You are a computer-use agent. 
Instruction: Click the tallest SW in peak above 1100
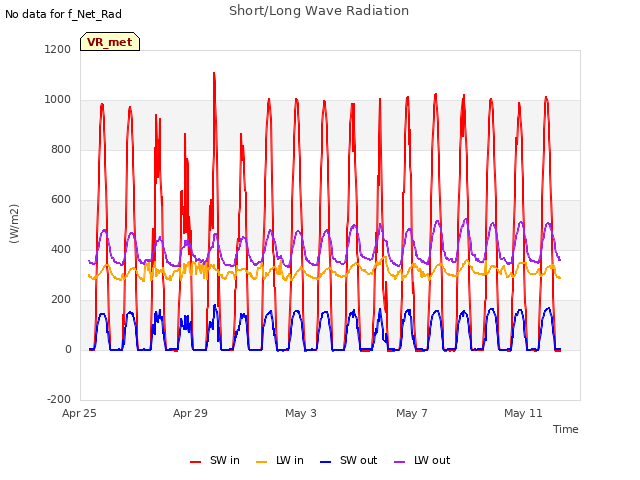[214, 74]
